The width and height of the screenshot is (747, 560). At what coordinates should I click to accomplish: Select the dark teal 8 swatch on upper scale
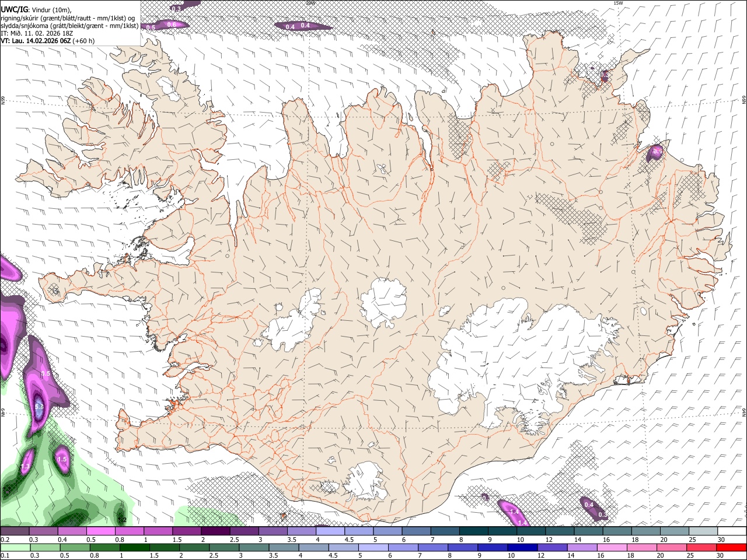474,531
